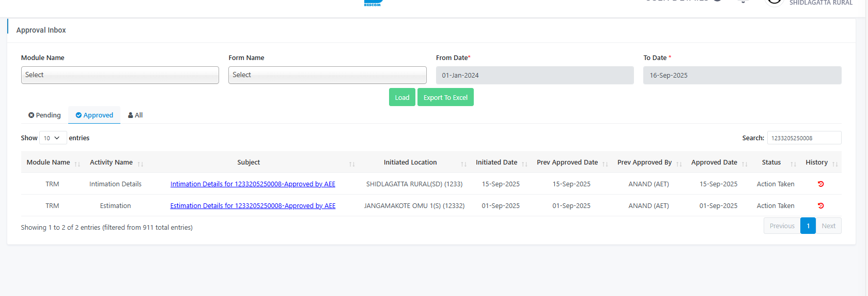Image resolution: width=868 pixels, height=296 pixels.
Task: Switch to the All tab
Action: click(x=135, y=115)
